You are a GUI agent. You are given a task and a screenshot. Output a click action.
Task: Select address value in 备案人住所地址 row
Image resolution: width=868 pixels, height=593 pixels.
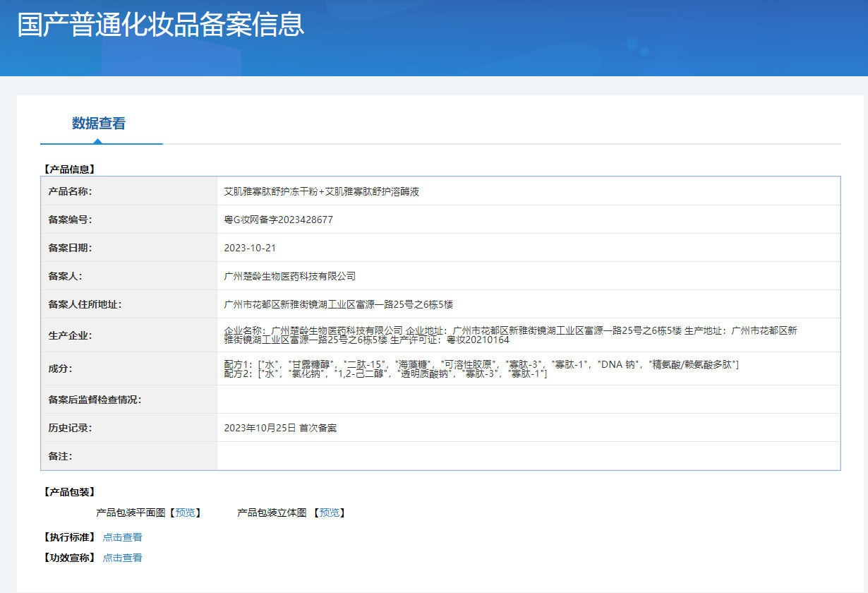[x=338, y=304]
